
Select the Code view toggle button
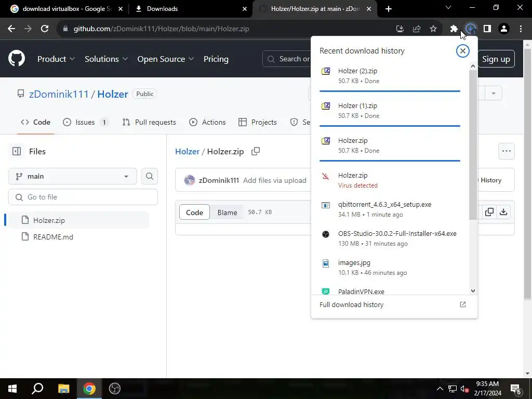tap(194, 212)
